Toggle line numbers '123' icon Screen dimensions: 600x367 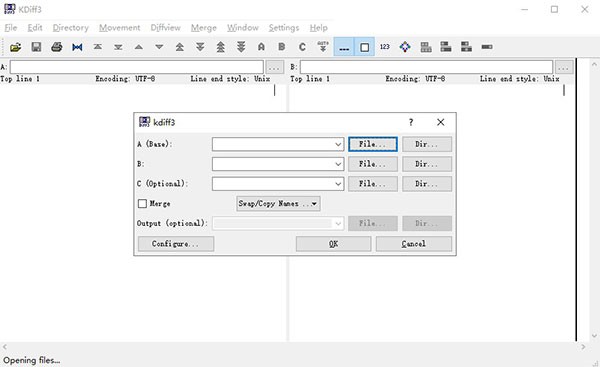point(385,47)
